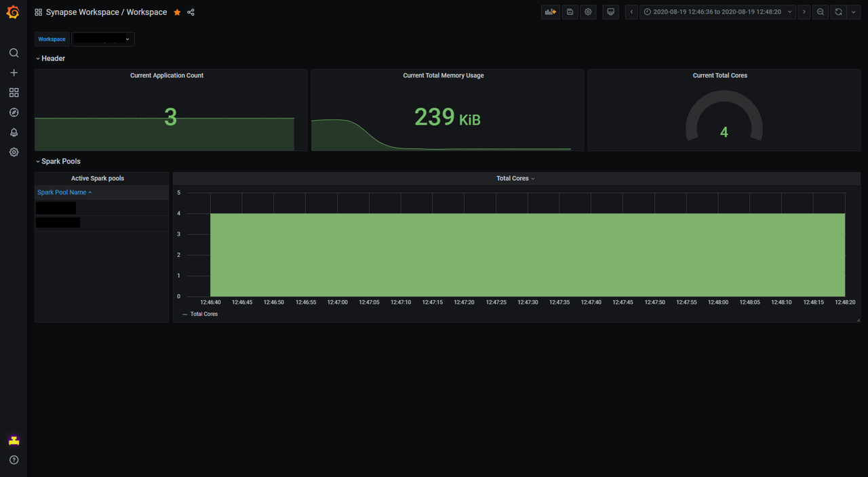This screenshot has height=477, width=868.
Task: Browse dashboards via the sidebar icon
Action: pyautogui.click(x=14, y=92)
